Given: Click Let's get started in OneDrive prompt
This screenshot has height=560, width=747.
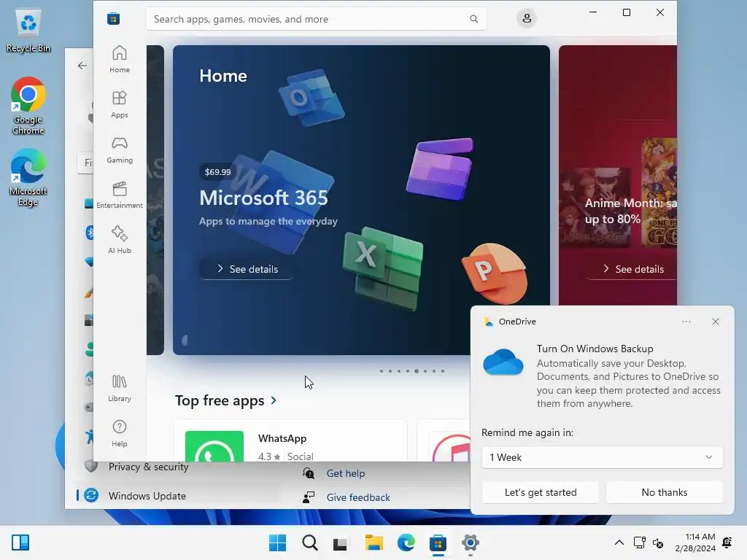Looking at the screenshot, I should pyautogui.click(x=541, y=492).
